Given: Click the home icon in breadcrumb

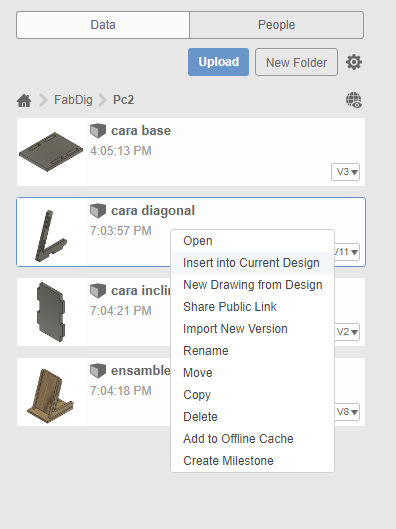Looking at the screenshot, I should [x=24, y=100].
